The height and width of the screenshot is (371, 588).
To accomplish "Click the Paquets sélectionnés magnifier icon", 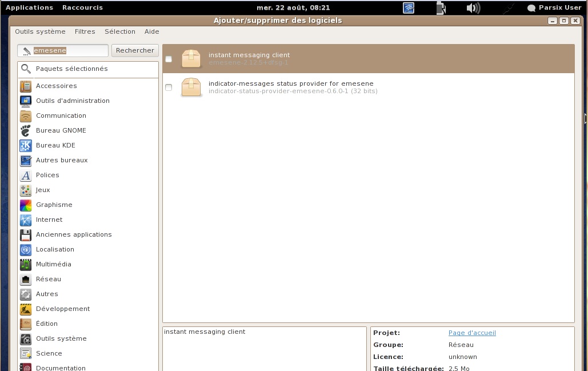I will click(26, 69).
